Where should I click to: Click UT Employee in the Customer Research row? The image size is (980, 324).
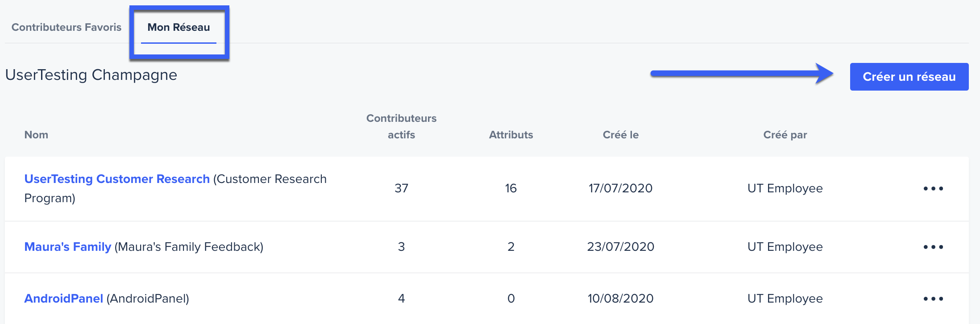point(785,188)
